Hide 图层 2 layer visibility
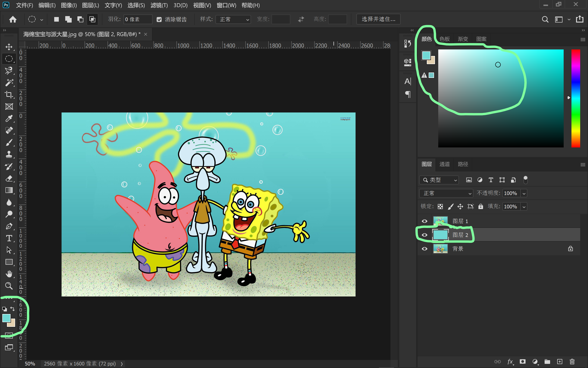 pos(424,235)
